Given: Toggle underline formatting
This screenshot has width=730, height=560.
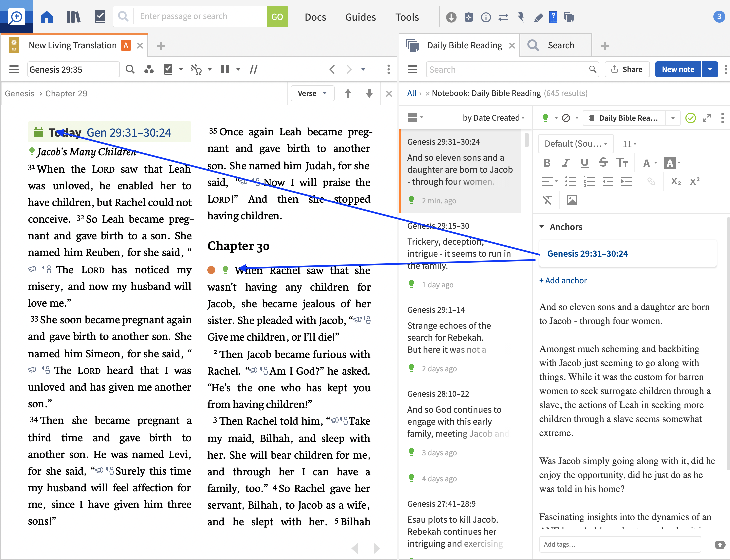Looking at the screenshot, I should click(584, 163).
